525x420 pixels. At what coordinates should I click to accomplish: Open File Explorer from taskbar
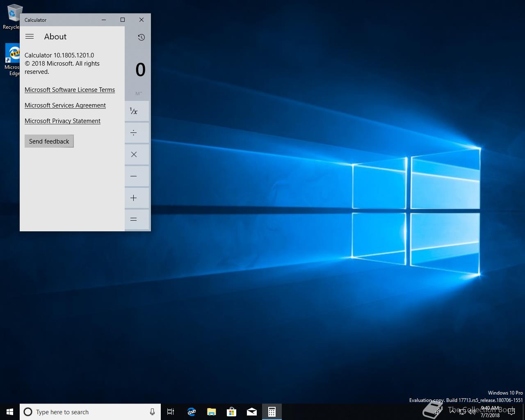[211, 412]
